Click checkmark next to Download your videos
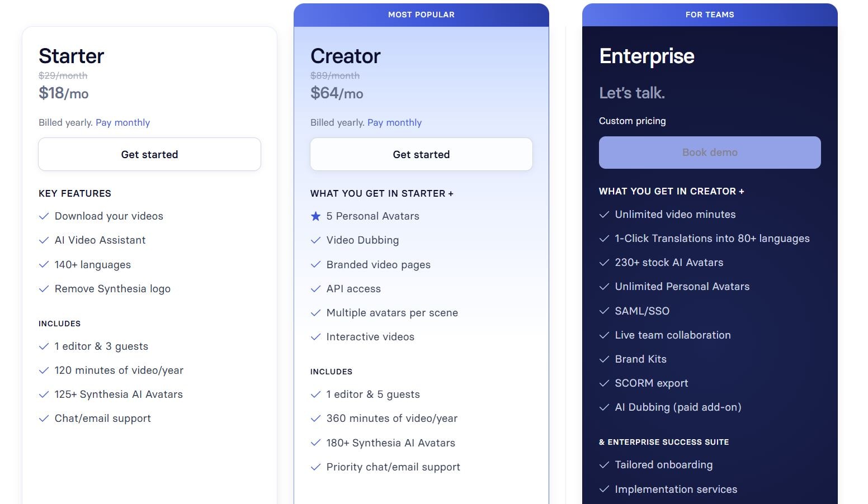Screen dimensions: 868x504 tap(44, 216)
